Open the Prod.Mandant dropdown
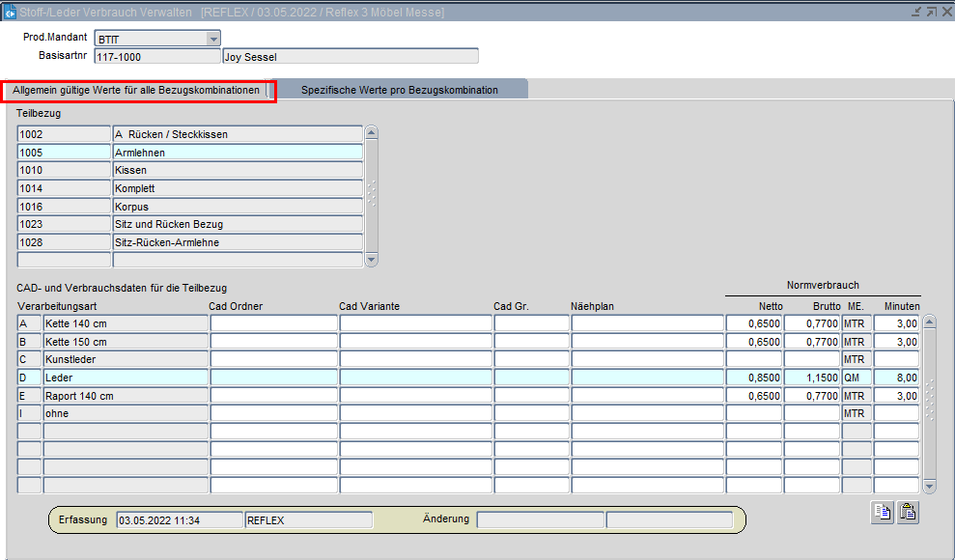 [x=213, y=39]
